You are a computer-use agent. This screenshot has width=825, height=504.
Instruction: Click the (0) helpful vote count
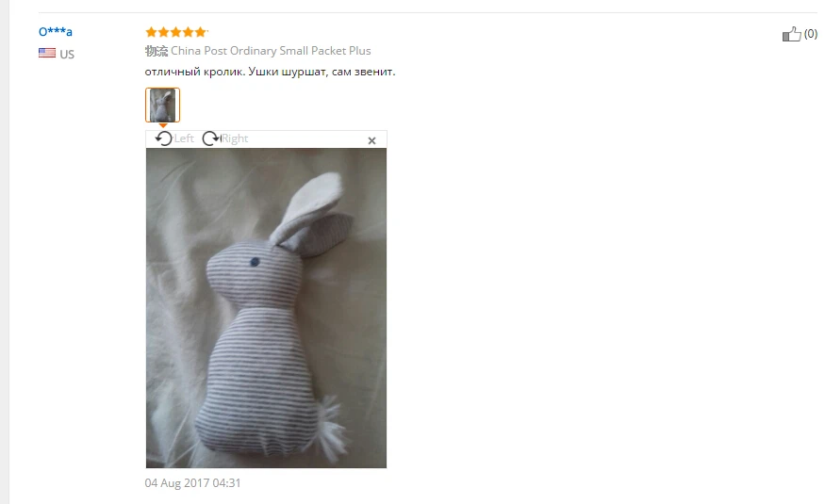[810, 34]
